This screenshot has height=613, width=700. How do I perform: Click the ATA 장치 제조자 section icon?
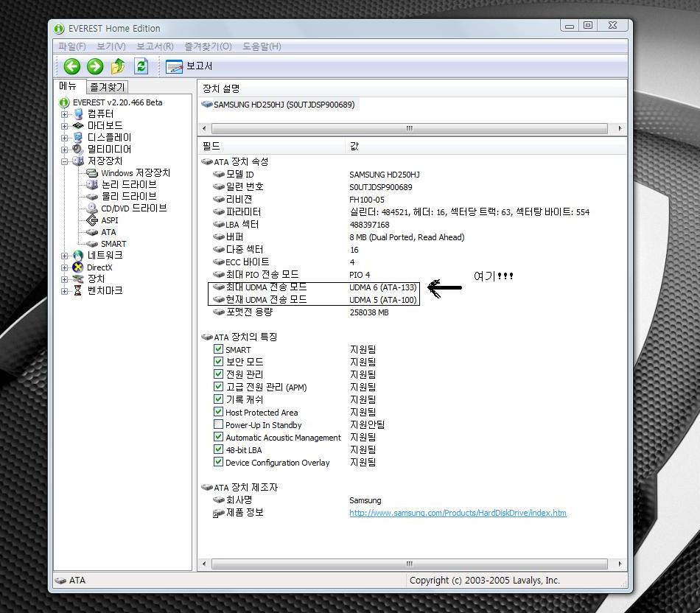pos(207,488)
